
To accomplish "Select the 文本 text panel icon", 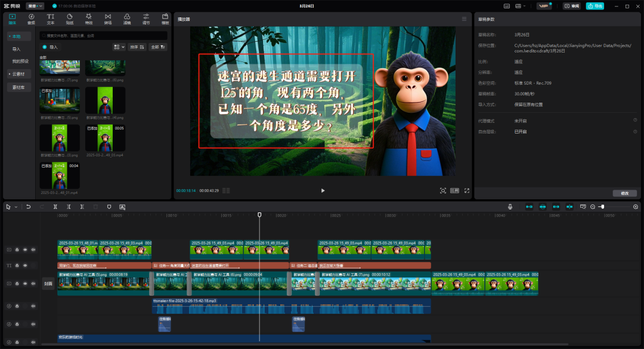I will (x=51, y=18).
